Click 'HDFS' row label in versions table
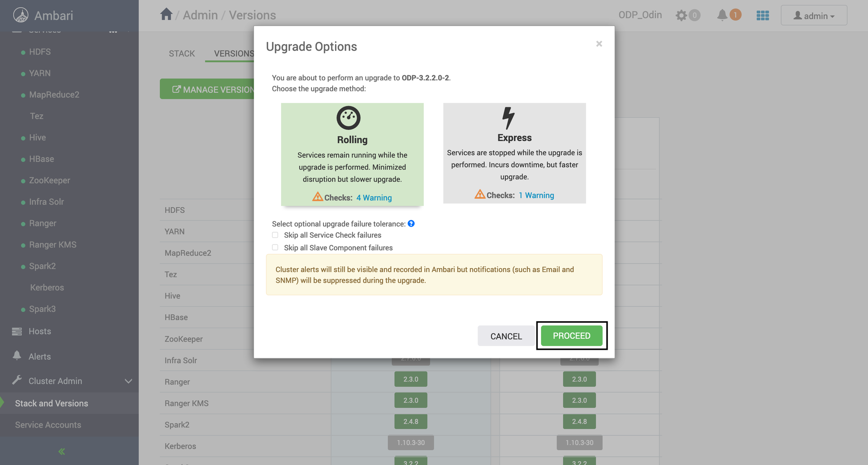 175,210
